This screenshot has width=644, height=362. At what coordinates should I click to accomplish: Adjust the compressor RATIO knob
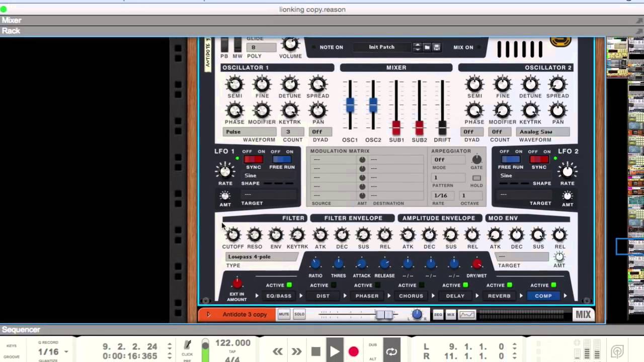315,263
